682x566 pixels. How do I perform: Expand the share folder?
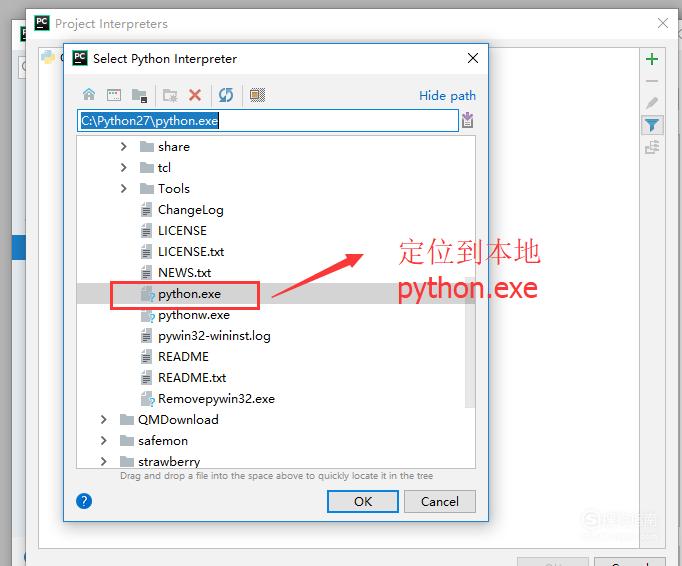point(124,147)
